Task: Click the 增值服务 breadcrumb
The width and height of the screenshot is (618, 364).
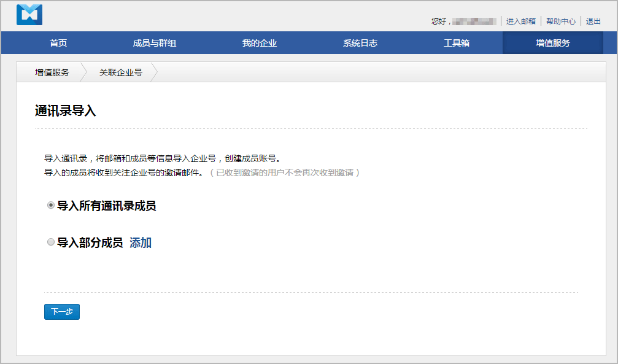Action: (52, 72)
